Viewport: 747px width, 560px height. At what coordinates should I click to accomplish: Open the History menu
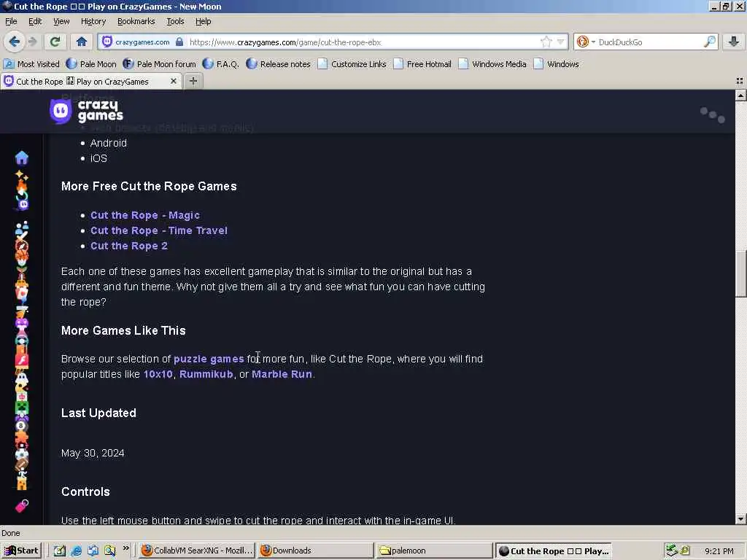[93, 21]
